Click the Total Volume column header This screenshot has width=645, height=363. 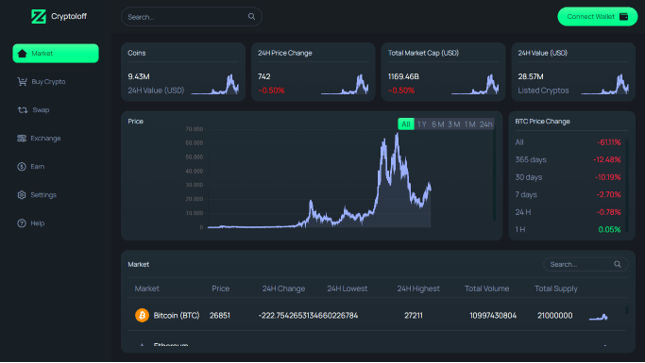[x=487, y=289]
